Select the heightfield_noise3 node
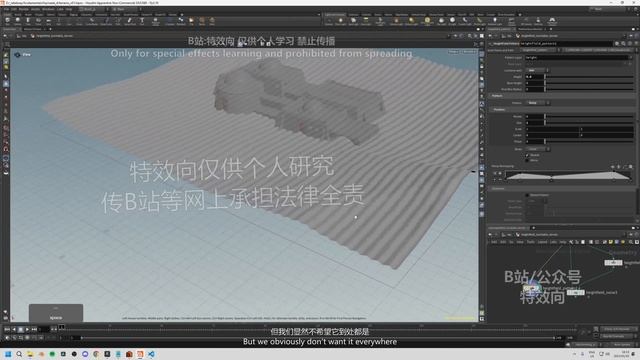 tap(576, 293)
